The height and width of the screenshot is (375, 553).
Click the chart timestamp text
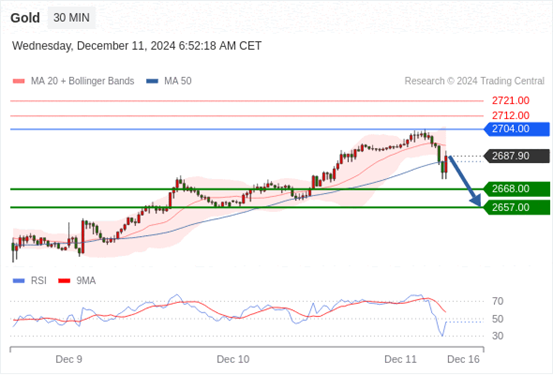click(x=137, y=46)
